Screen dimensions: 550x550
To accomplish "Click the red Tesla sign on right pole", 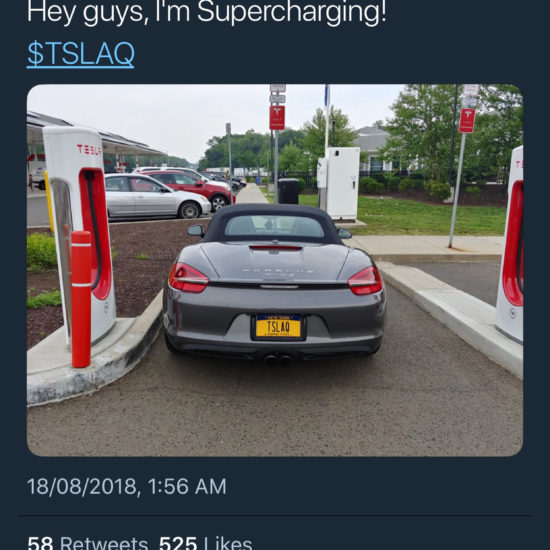I will pos(467,121).
